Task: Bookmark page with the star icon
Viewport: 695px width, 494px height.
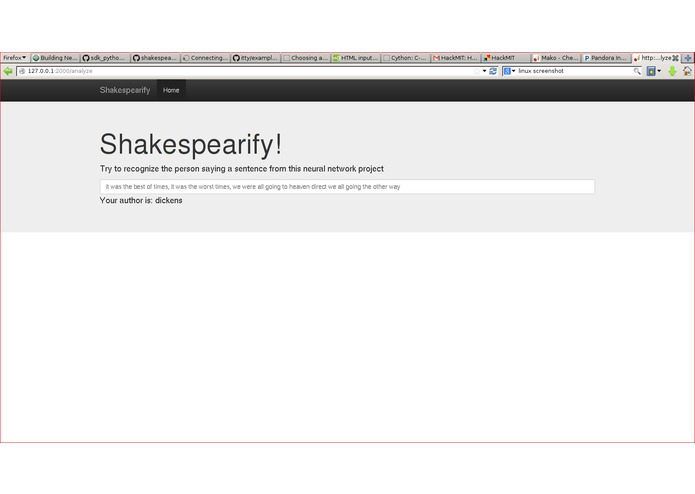Action: (x=476, y=71)
